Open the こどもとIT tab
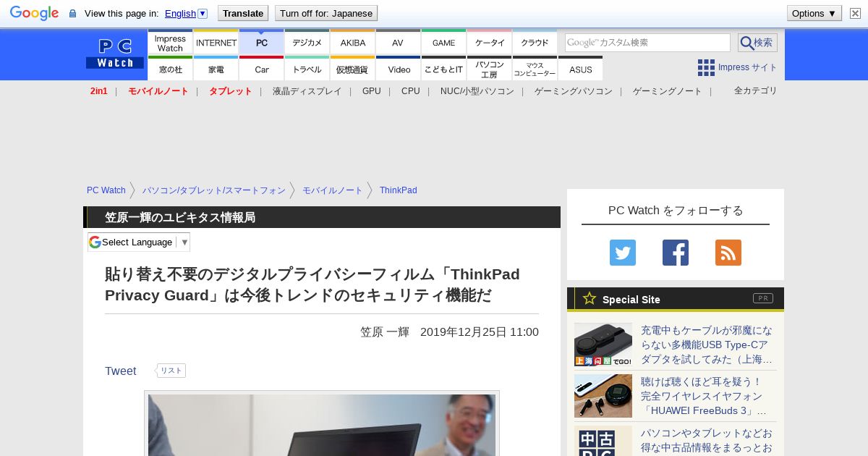The height and width of the screenshot is (456, 868). [443, 69]
